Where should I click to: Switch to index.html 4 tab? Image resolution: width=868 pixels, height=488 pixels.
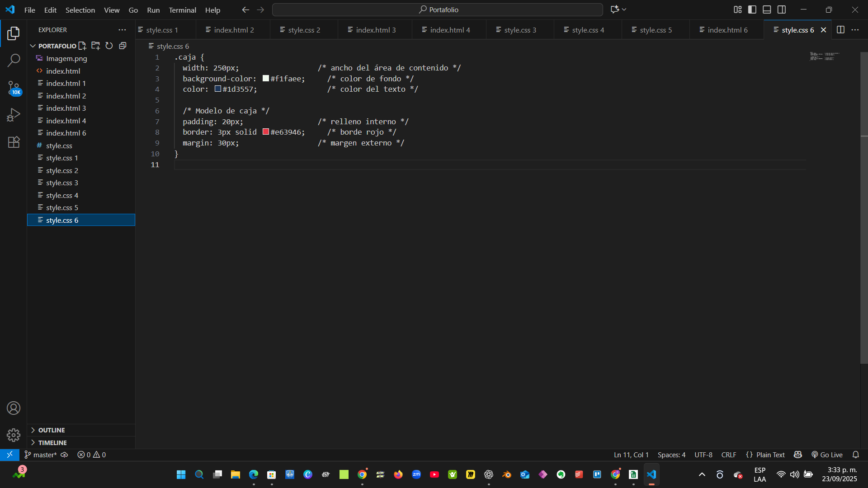pos(449,30)
